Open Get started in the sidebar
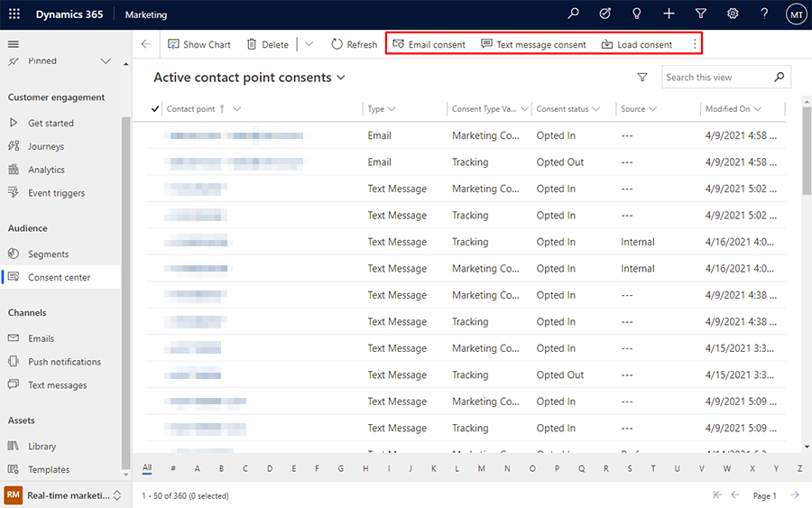The image size is (812, 508). 51,124
